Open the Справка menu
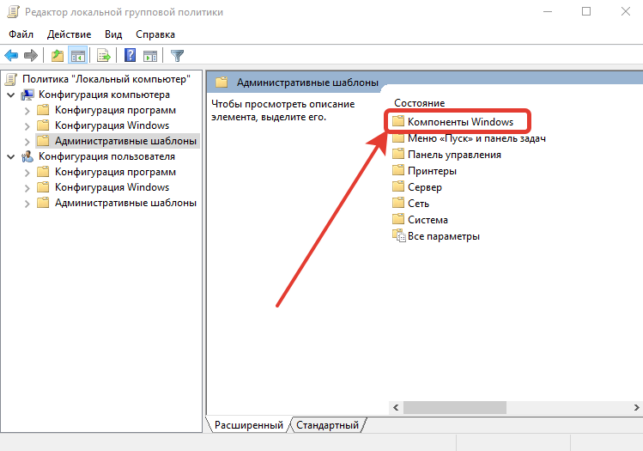The width and height of the screenshot is (643, 451). pyautogui.click(x=155, y=34)
